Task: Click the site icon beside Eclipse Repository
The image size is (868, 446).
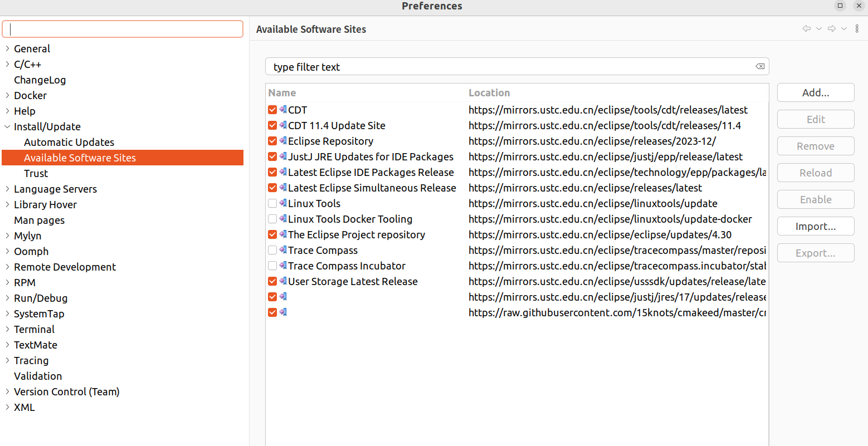Action: click(x=283, y=141)
